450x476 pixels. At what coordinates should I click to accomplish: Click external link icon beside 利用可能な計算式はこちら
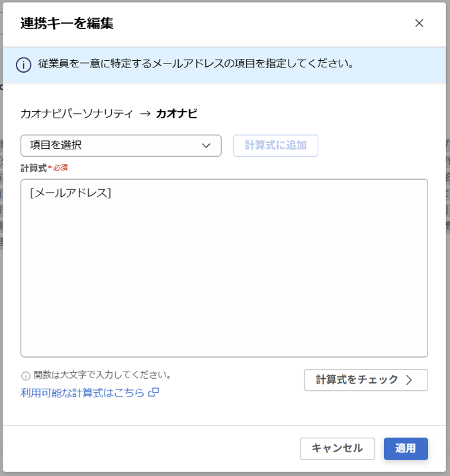pyautogui.click(x=154, y=392)
